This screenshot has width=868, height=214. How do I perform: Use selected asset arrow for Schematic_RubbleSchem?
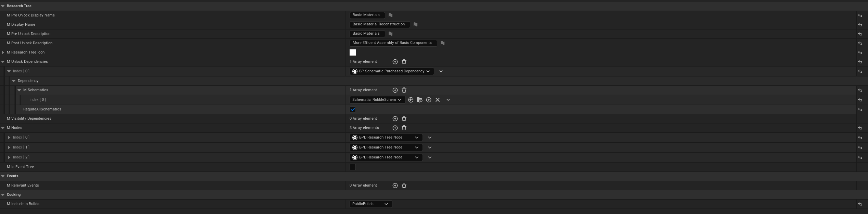pos(411,100)
